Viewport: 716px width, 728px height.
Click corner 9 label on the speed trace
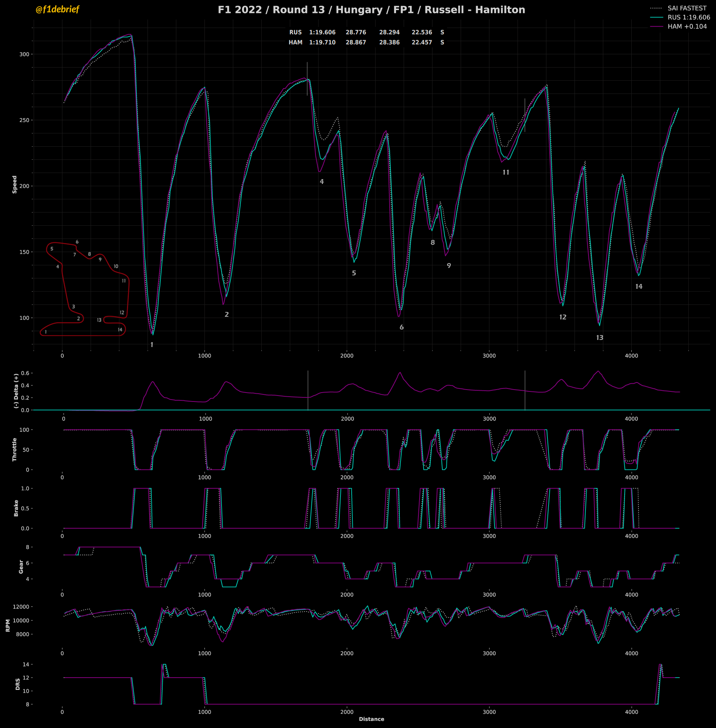tap(449, 266)
